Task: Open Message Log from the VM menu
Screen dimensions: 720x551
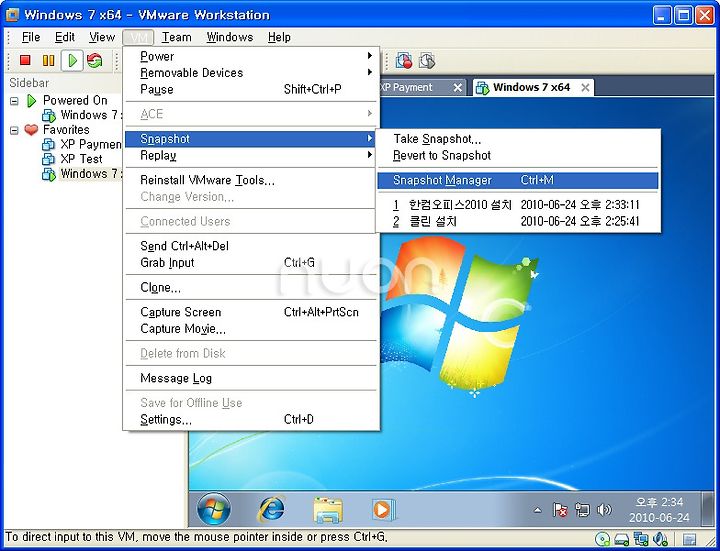Action: coord(251,378)
